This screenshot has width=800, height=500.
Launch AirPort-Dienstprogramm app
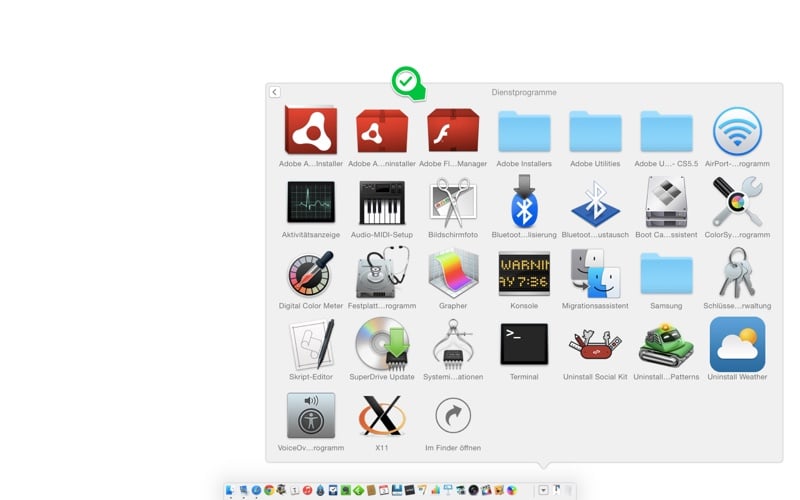tap(737, 131)
